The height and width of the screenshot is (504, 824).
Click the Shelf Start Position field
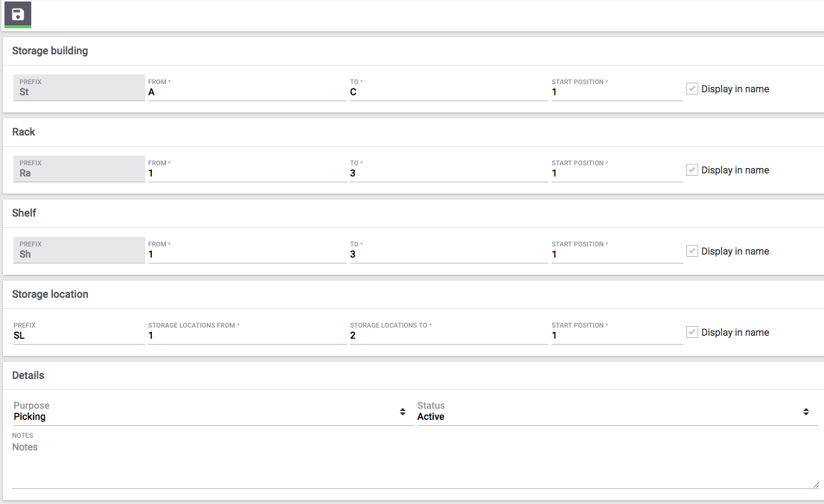616,255
